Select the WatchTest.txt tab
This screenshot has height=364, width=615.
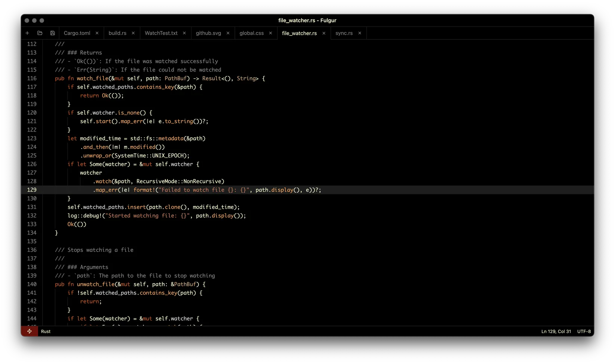[161, 33]
